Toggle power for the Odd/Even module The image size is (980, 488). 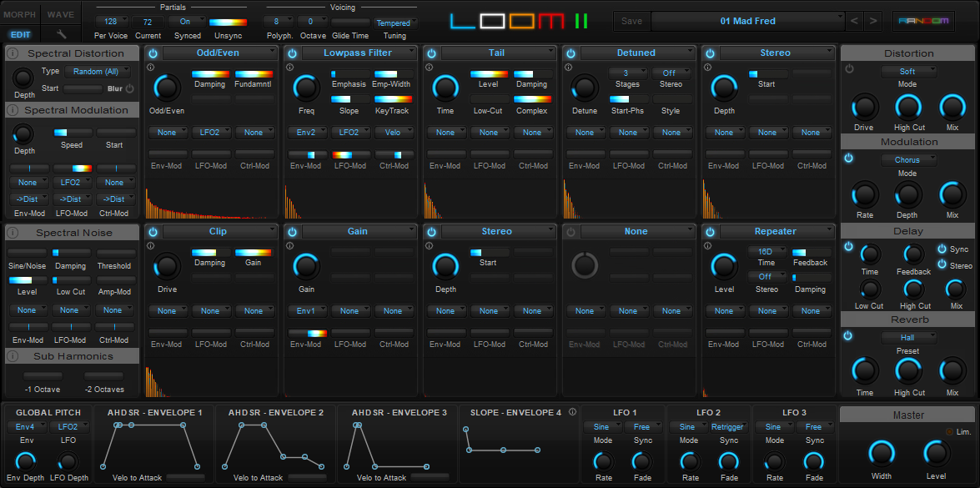(153, 53)
